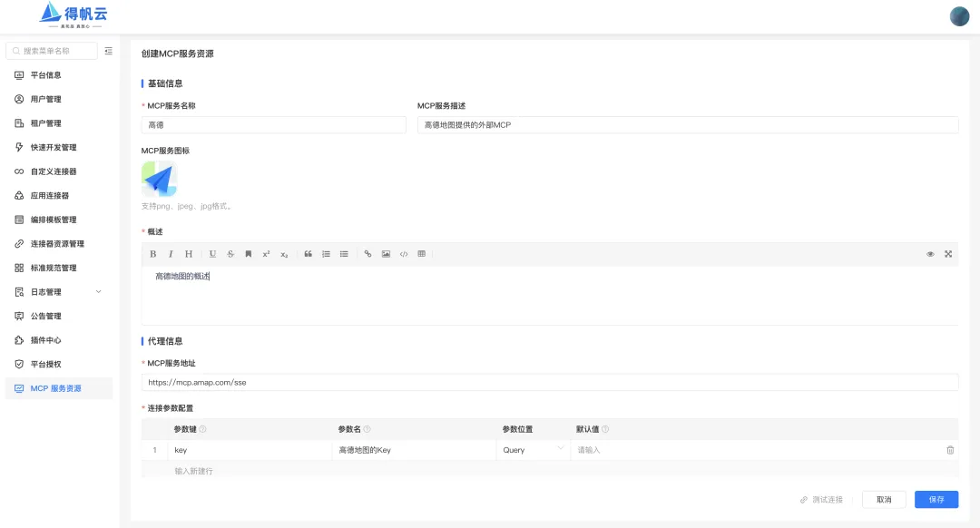Viewport: 980px width, 528px height.
Task: Show help for 默认值 column
Action: click(605, 429)
